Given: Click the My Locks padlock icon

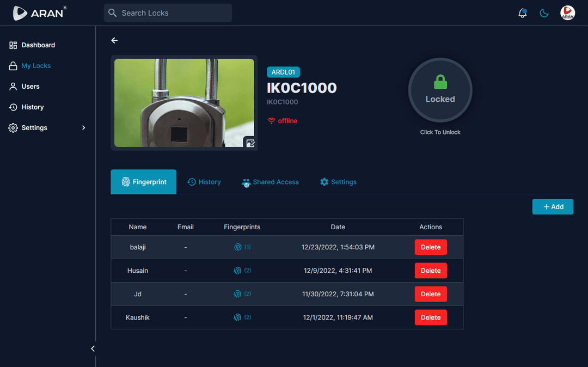Looking at the screenshot, I should [13, 66].
